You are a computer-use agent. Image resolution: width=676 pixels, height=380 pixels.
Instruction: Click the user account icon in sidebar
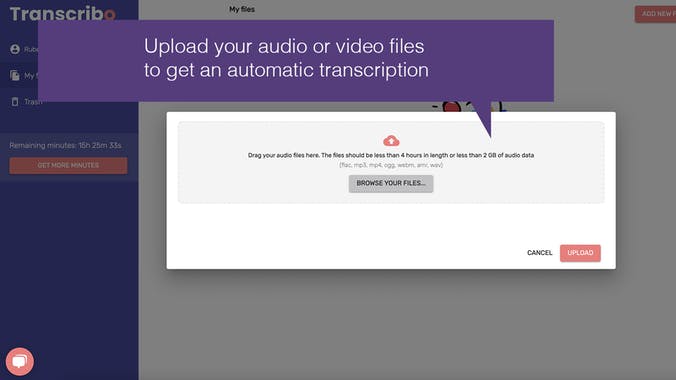[x=15, y=49]
